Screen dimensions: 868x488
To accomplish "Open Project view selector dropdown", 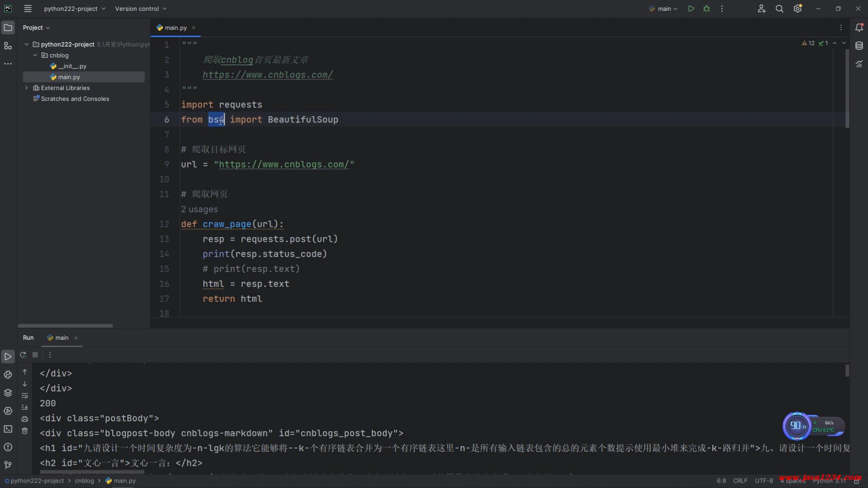I will pos(36,28).
